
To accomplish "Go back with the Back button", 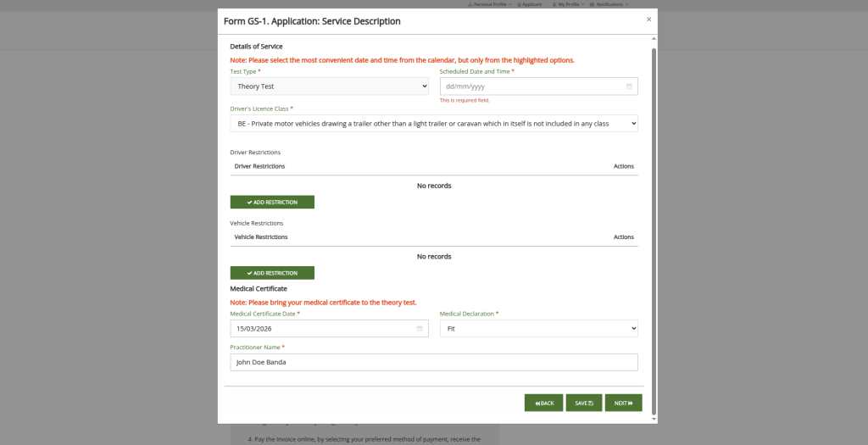I will point(543,403).
